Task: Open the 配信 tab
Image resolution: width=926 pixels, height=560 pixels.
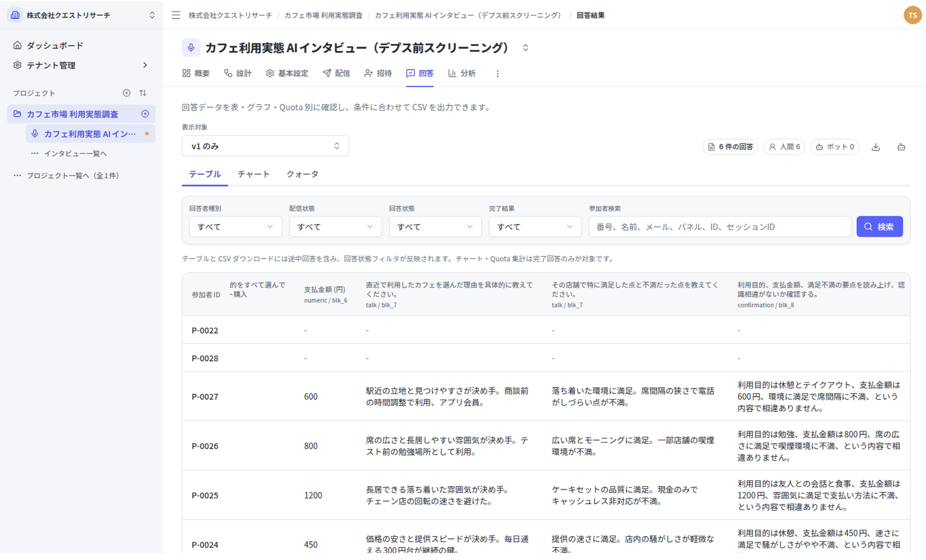Action: (336, 73)
